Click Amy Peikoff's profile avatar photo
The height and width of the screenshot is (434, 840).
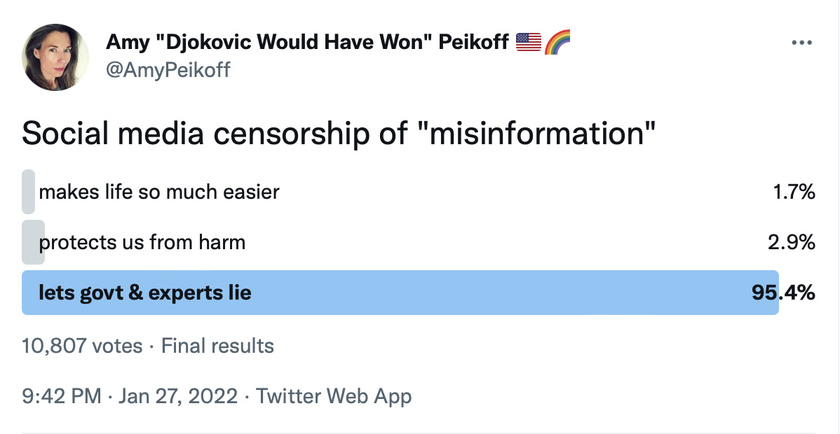click(55, 57)
